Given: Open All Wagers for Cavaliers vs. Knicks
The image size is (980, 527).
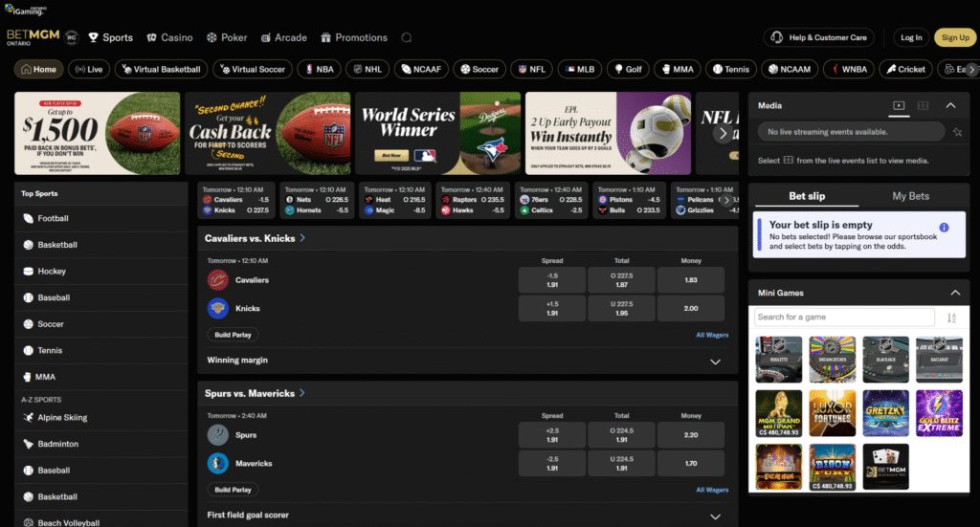Looking at the screenshot, I should (x=712, y=335).
